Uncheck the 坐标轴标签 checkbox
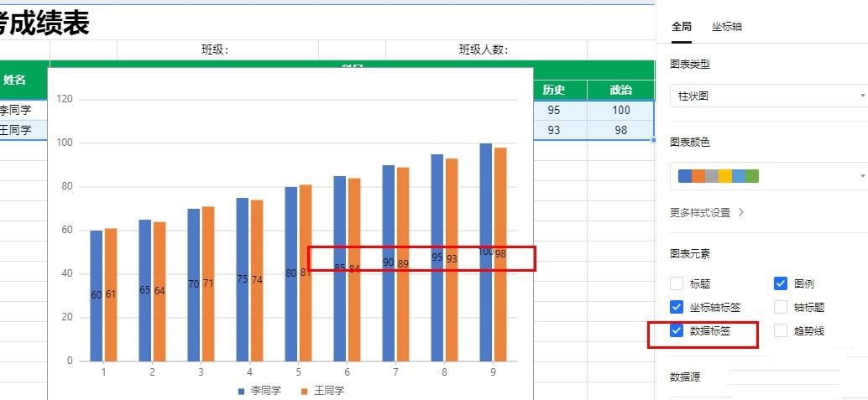Image resolution: width=868 pixels, height=400 pixels. point(677,307)
